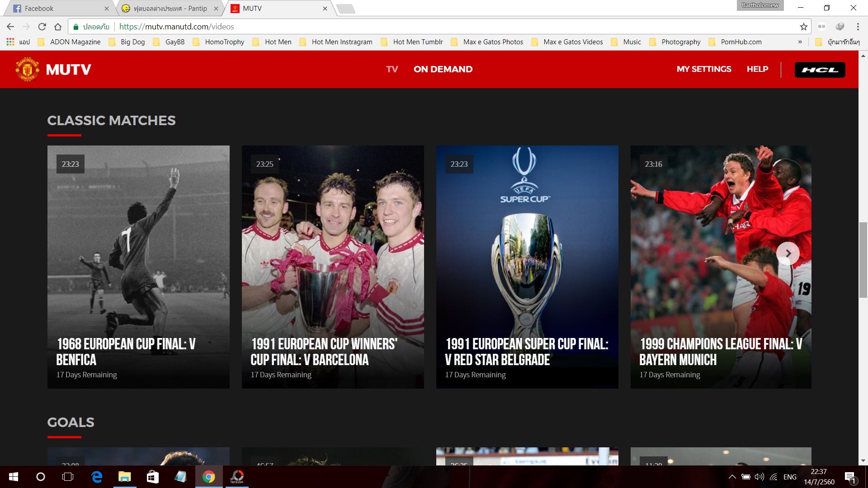Click the browser home icon
This screenshot has width=868, height=488.
[58, 27]
